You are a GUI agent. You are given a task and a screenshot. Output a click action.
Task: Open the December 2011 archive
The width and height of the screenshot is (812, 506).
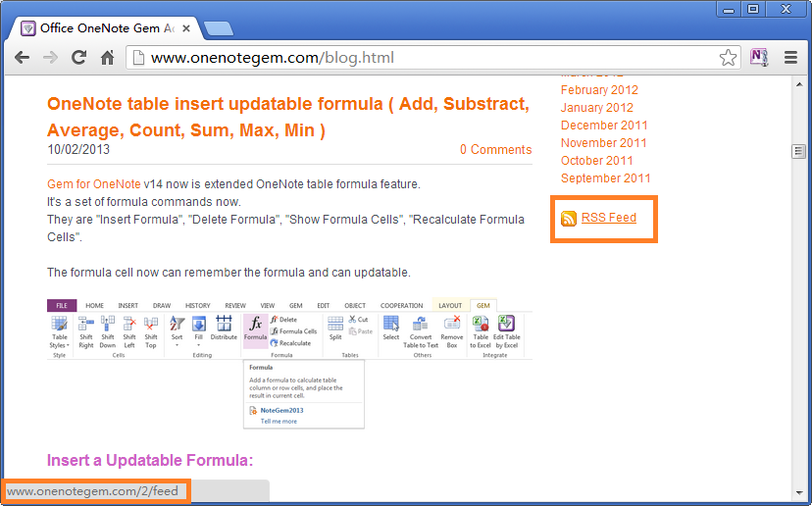(604, 126)
